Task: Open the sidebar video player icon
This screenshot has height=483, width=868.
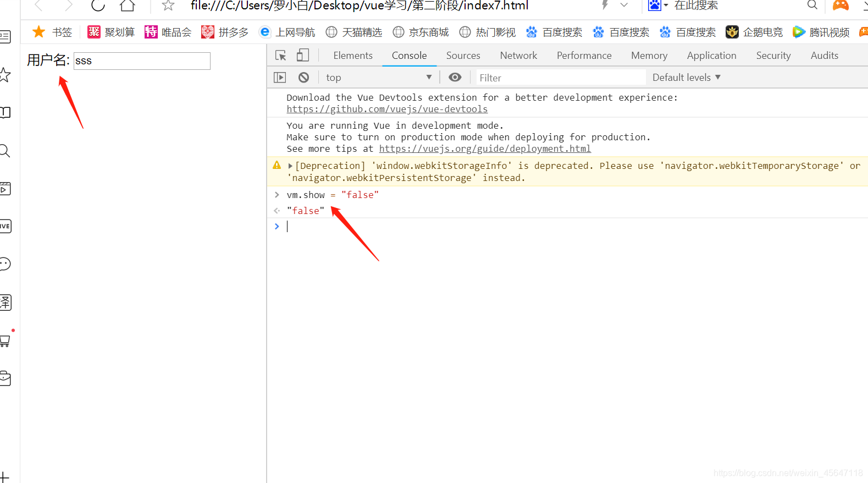Action: click(5, 189)
